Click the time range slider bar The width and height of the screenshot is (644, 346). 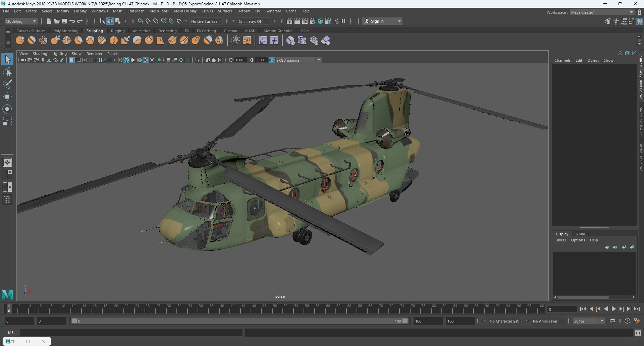(240, 321)
